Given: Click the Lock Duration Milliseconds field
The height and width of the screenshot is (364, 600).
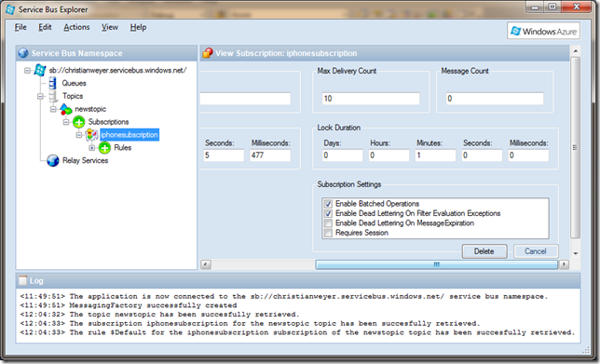Looking at the screenshot, I should (528, 155).
